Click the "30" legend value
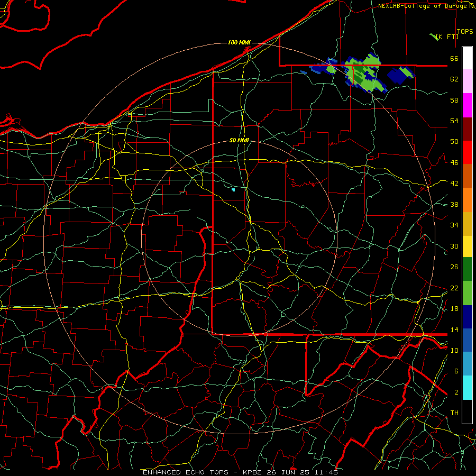476x476 pixels. click(x=454, y=246)
